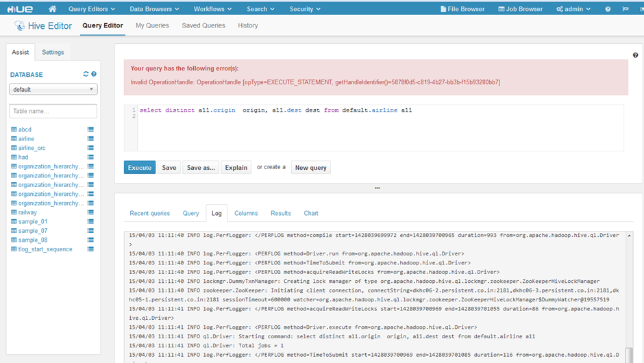Click the New query button
Image resolution: width=644 pixels, height=363 pixels.
(311, 168)
